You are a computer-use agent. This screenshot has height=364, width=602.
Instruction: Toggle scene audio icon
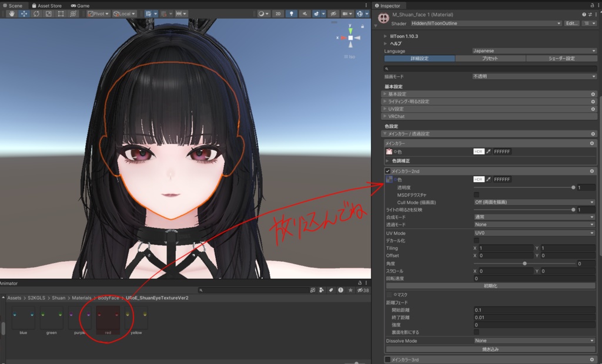coord(305,14)
